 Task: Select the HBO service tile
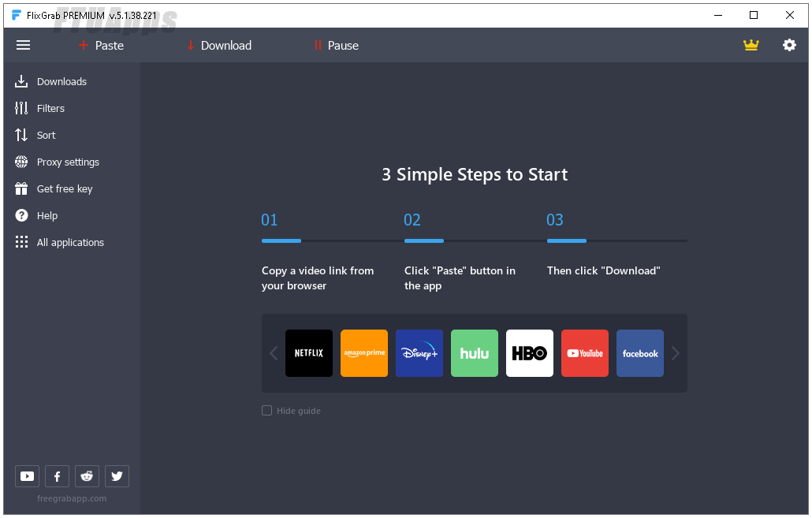coord(530,353)
